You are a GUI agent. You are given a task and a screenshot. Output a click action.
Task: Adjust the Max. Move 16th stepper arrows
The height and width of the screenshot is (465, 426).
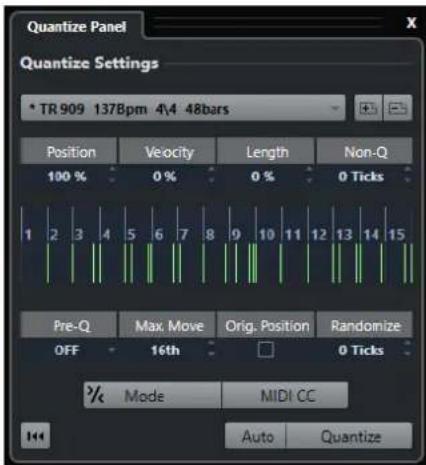[211, 349]
